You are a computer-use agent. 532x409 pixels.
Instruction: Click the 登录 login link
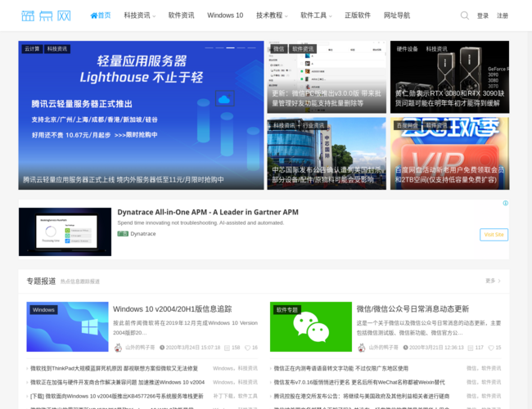(482, 16)
